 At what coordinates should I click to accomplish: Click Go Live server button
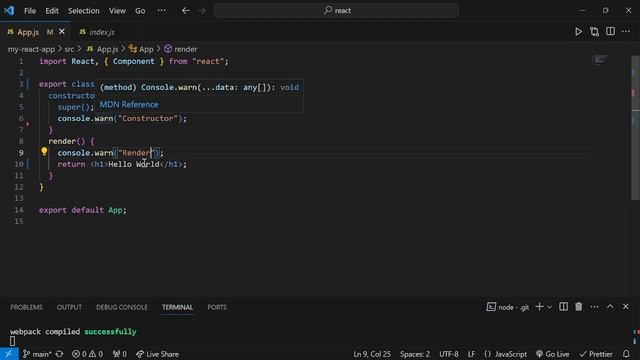click(x=553, y=354)
